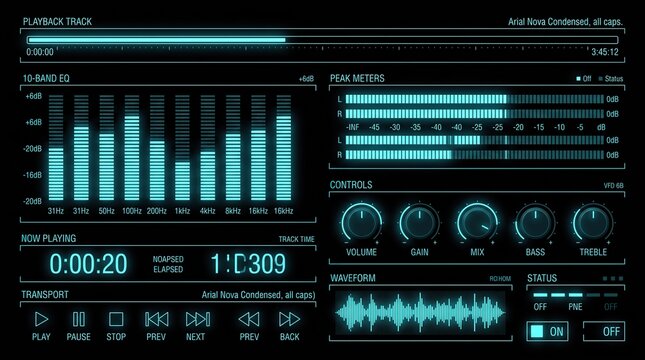
Task: Click the minus mark beside the Gain knob
Action: click(x=404, y=243)
